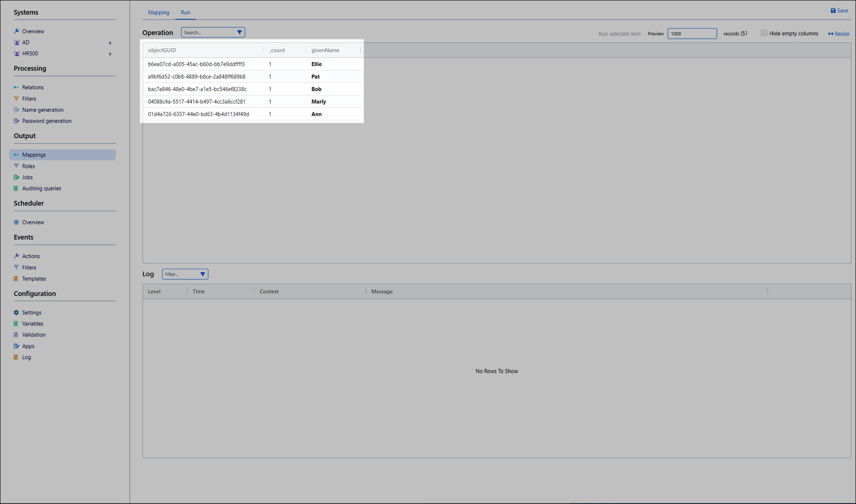This screenshot has width=856, height=504.
Task: Click the Resize arrows icon
Action: [831, 34]
